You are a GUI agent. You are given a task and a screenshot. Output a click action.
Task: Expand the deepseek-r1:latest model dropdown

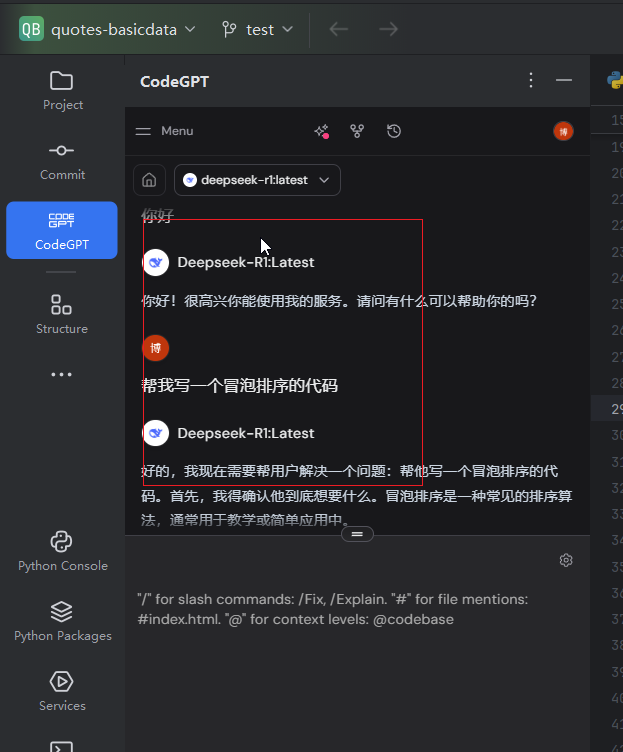tap(257, 180)
